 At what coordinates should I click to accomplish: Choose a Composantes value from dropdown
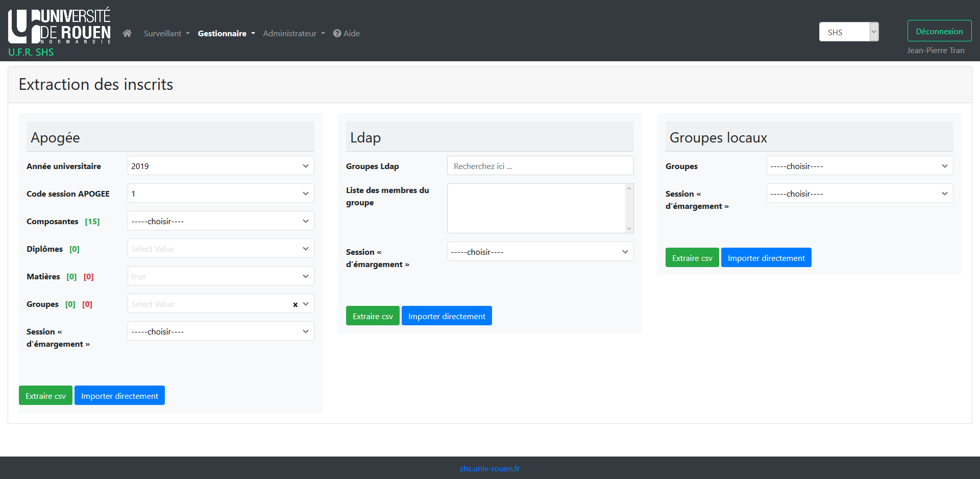click(x=220, y=221)
